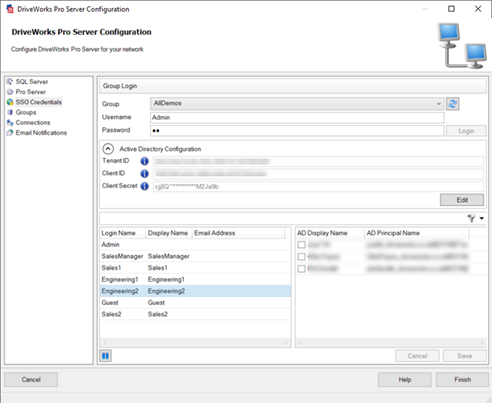Click the Finish button
This screenshot has height=403, width=492.
pyautogui.click(x=462, y=380)
